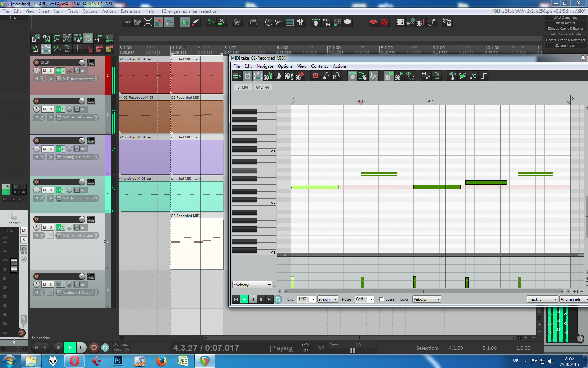This screenshot has height=368, width=588.
Task: Open the Insert menu in main menu bar
Action: pyautogui.click(x=44, y=11)
